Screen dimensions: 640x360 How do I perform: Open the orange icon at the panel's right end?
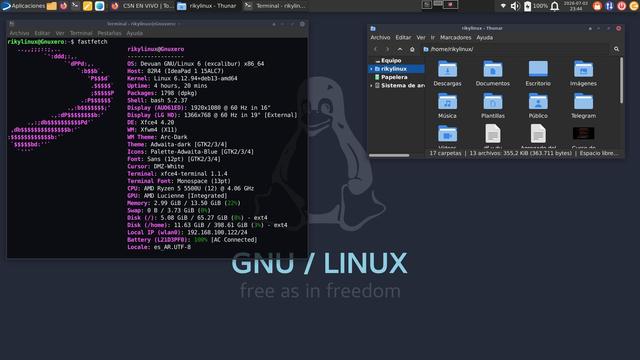click(x=634, y=6)
